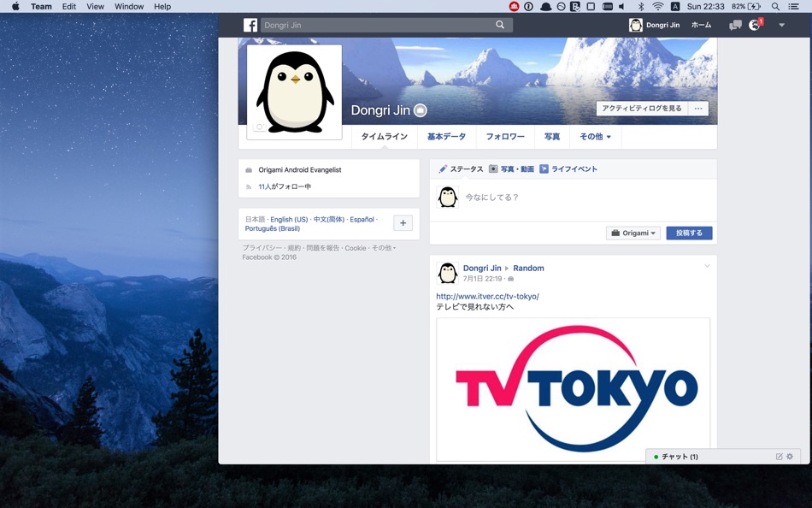The image size is (812, 508).
Task: Click the Facebook logo icon
Action: 250,25
